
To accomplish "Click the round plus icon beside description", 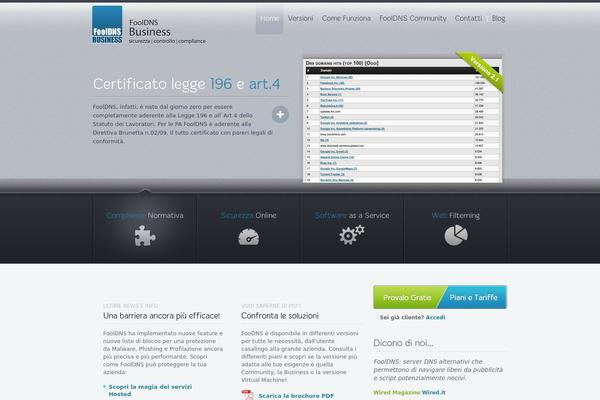I will (x=280, y=114).
